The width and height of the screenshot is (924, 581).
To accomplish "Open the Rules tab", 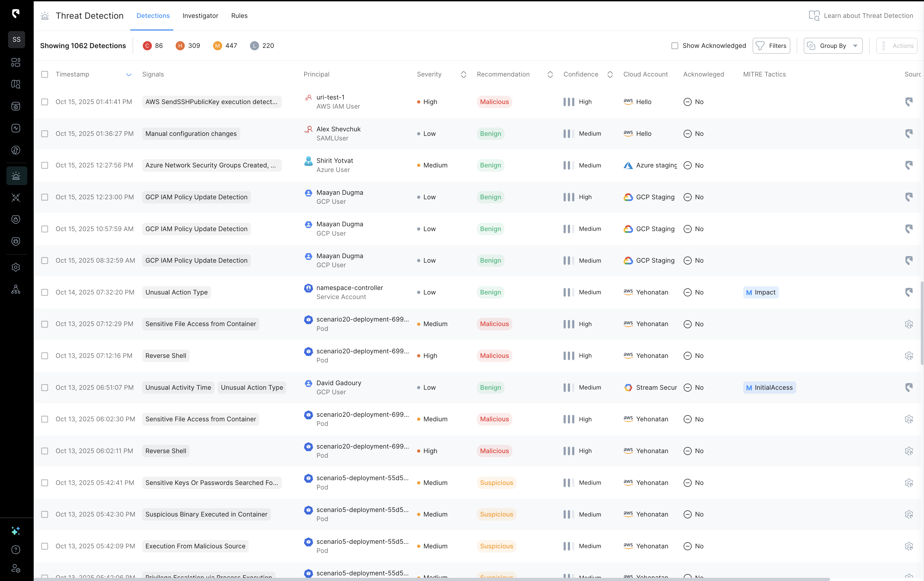I will point(239,16).
